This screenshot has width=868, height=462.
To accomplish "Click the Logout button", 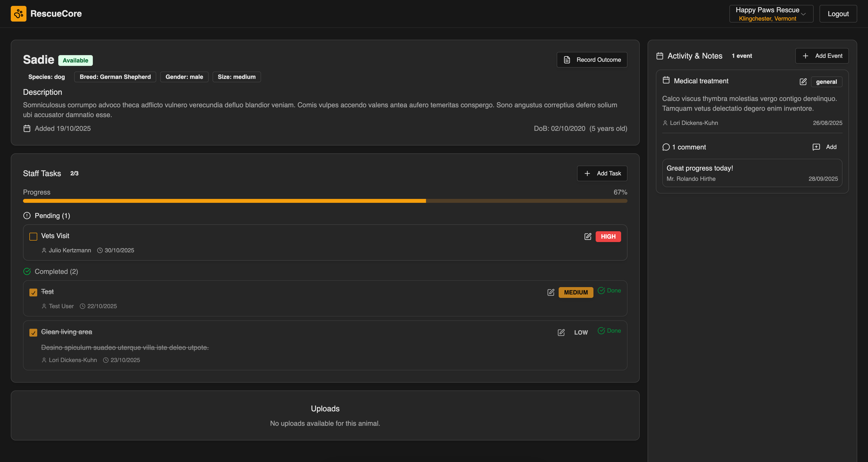I will (x=838, y=13).
